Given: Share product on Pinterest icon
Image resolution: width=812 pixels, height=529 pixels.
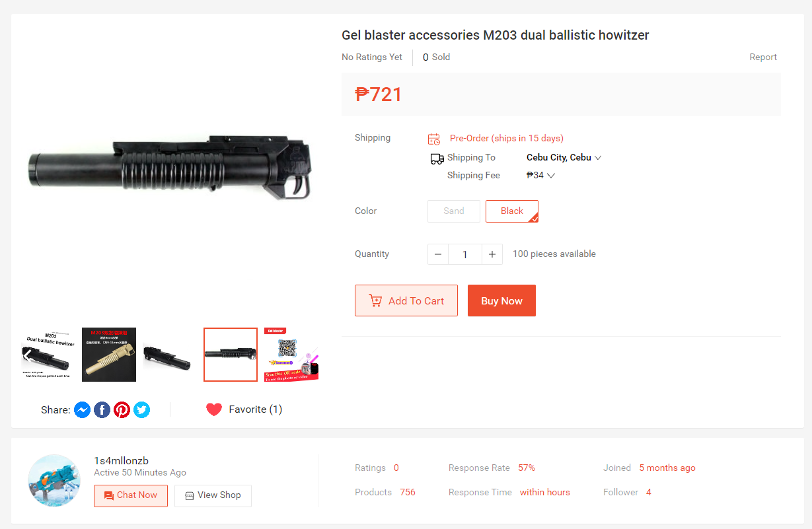Looking at the screenshot, I should coord(122,409).
